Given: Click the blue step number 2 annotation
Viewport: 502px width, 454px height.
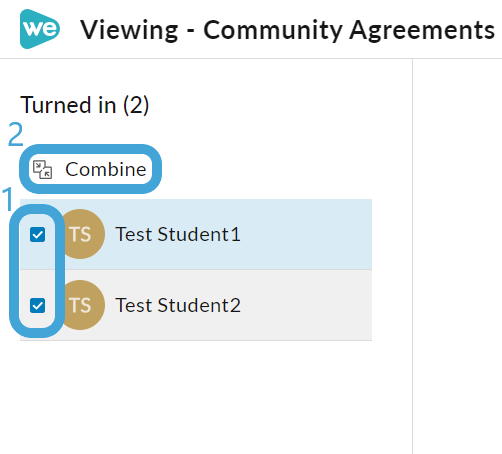Looking at the screenshot, I should (16, 134).
